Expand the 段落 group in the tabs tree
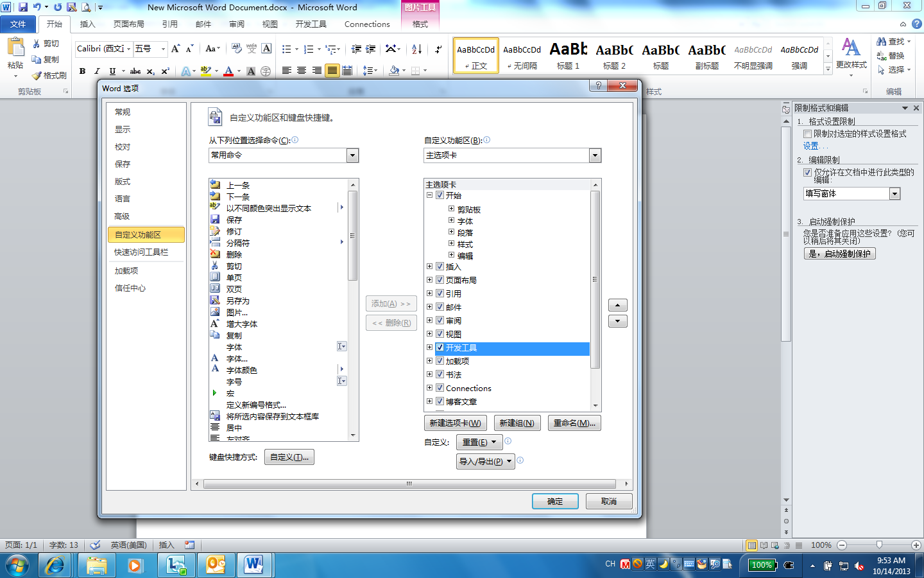This screenshot has width=924, height=578. 451,232
